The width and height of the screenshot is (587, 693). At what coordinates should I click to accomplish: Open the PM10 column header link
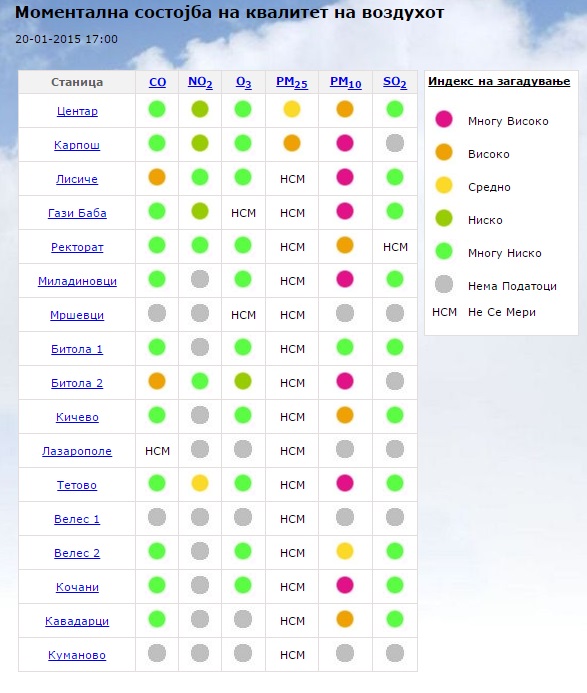coord(346,83)
